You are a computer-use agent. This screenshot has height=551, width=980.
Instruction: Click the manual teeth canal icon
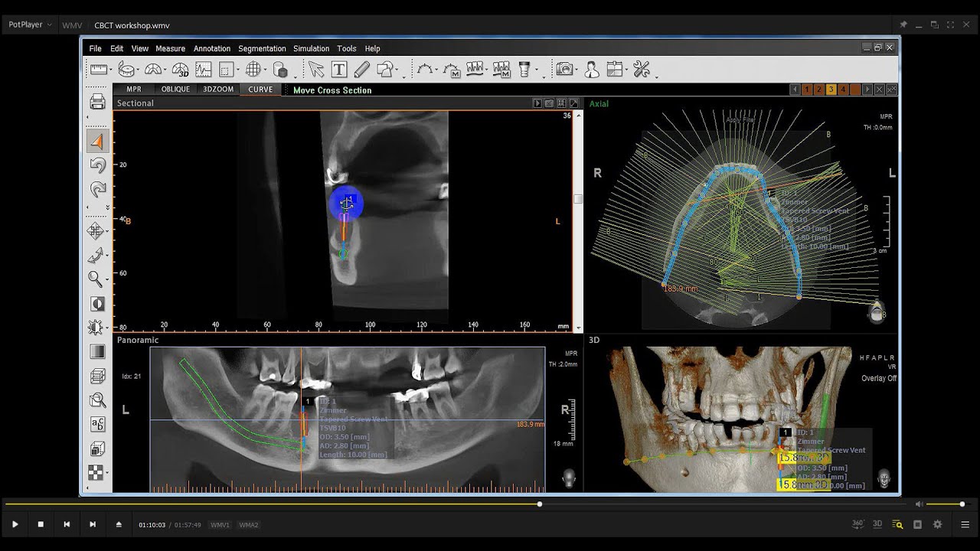(x=501, y=70)
